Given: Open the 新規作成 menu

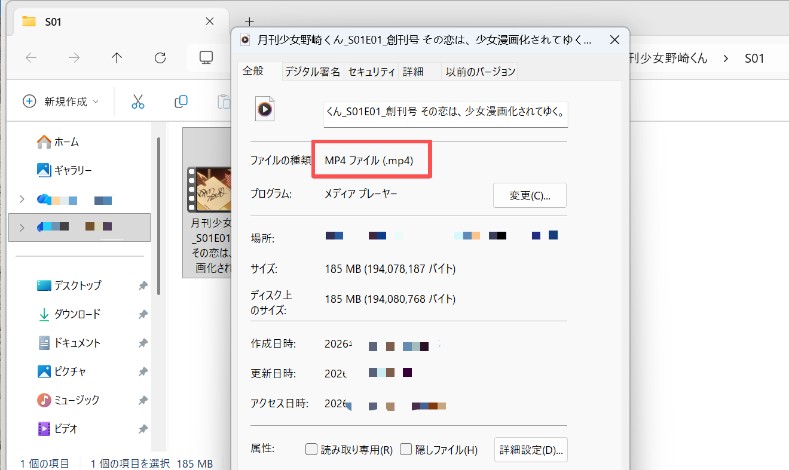Looking at the screenshot, I should (60, 102).
